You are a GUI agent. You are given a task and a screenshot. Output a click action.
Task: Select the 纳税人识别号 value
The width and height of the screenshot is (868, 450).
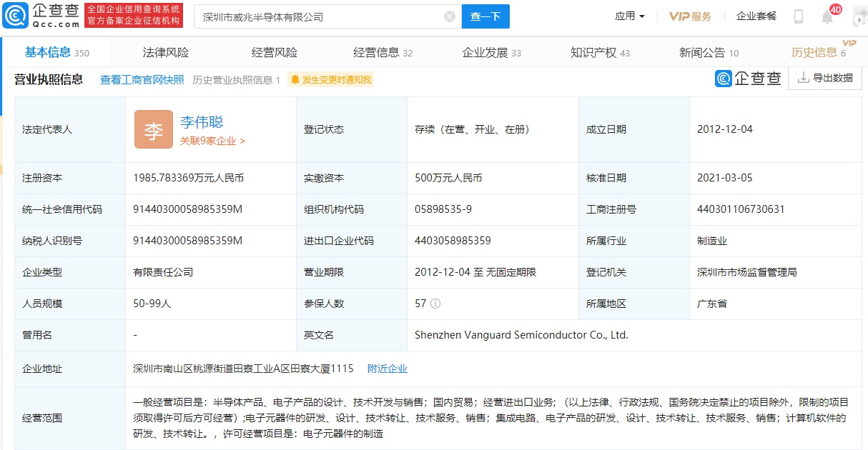click(188, 241)
